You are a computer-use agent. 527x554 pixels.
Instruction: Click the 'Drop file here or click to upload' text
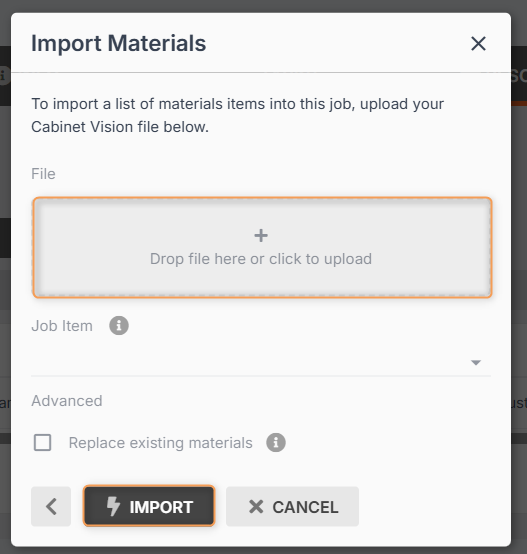tap(261, 259)
